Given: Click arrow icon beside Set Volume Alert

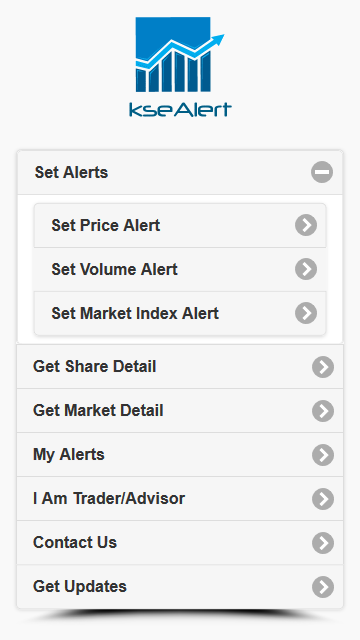Looking at the screenshot, I should coord(306,269).
